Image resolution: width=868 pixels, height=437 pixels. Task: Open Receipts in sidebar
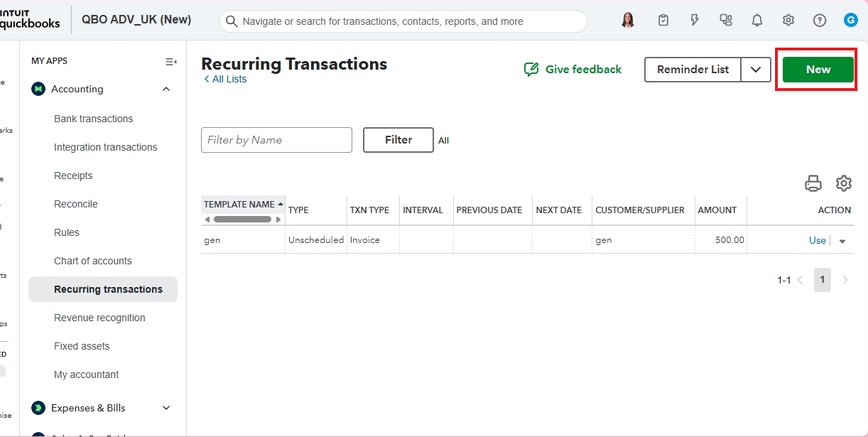pyautogui.click(x=73, y=176)
